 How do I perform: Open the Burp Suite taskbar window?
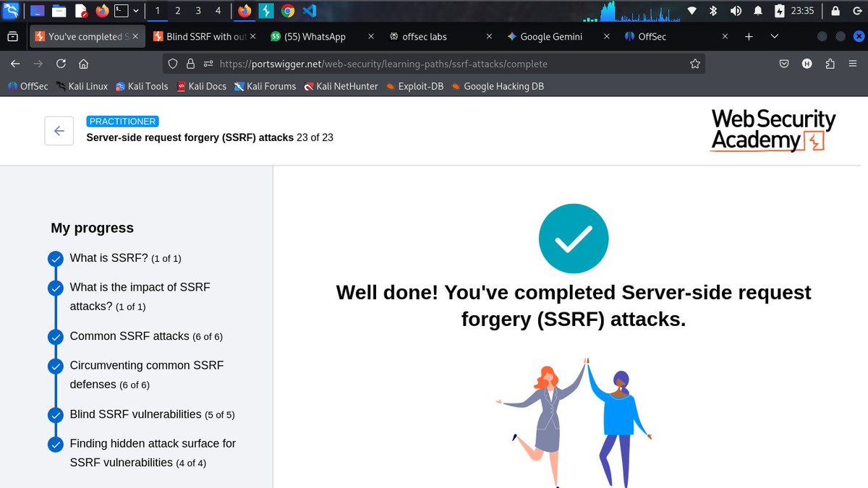[x=267, y=11]
